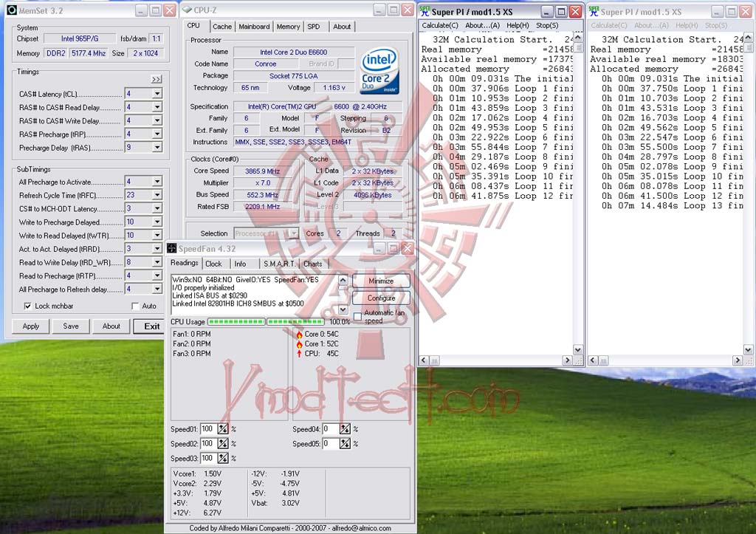Click the Speed05 percent spinner icon
Viewport: 756px width, 534px height.
[345, 443]
